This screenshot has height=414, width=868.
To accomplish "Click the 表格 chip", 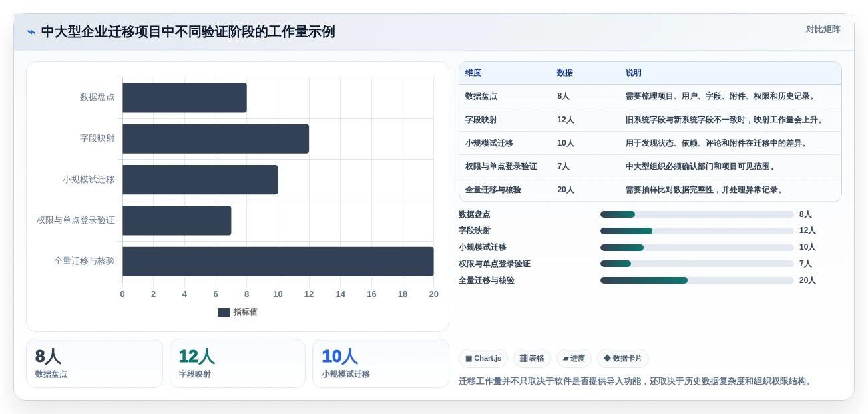I will click(532, 359).
